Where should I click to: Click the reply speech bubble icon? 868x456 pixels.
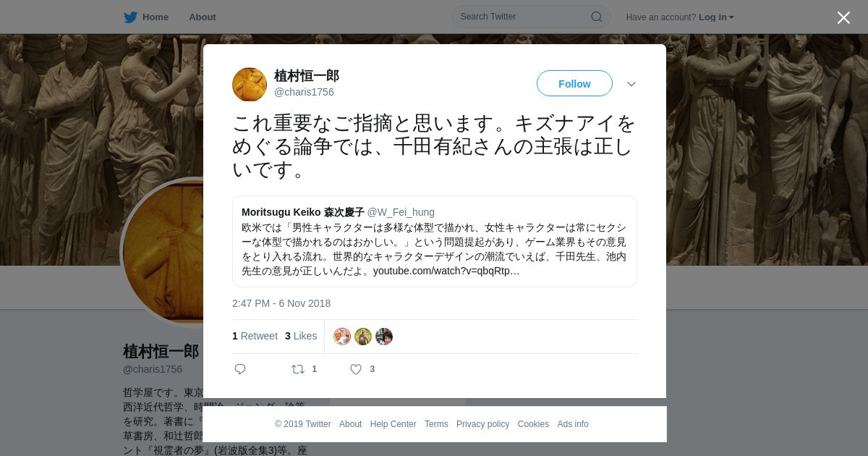tap(240, 369)
